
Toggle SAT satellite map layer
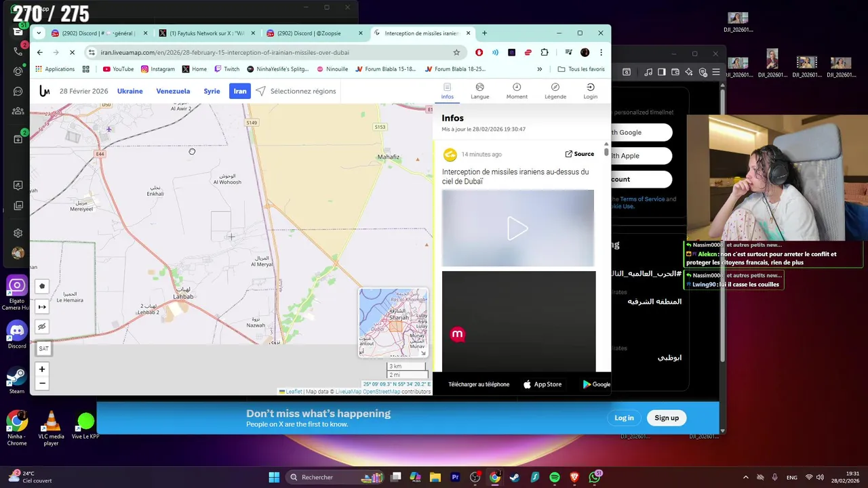(43, 348)
